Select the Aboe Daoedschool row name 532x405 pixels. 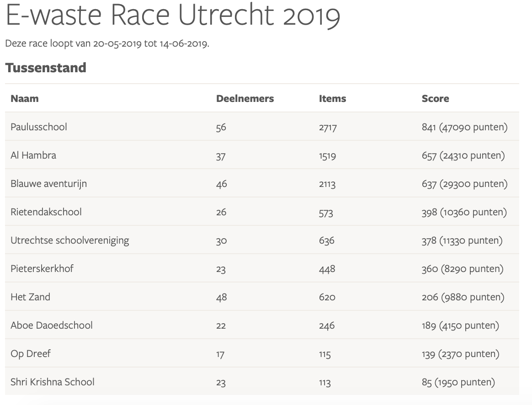tap(52, 325)
